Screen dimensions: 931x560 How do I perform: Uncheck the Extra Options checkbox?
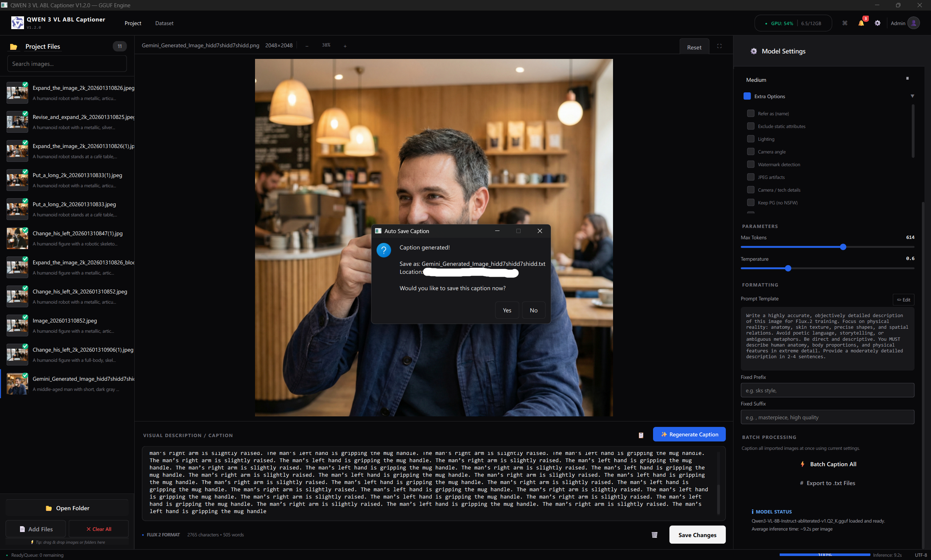(x=747, y=96)
